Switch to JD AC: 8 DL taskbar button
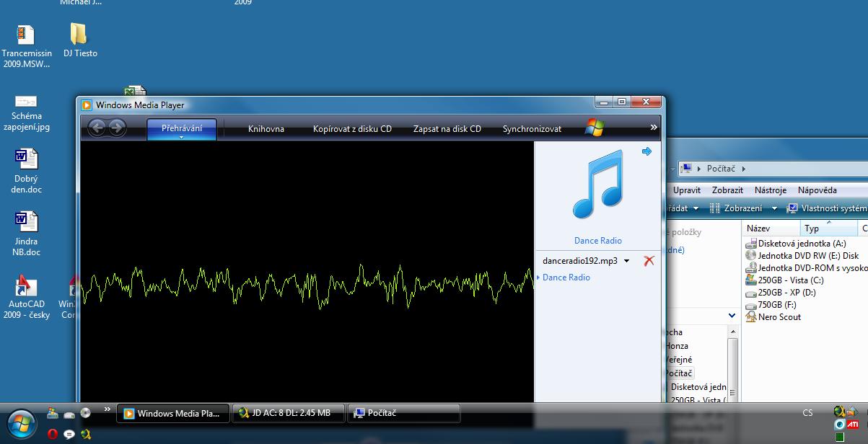The width and height of the screenshot is (868, 444). (x=289, y=413)
